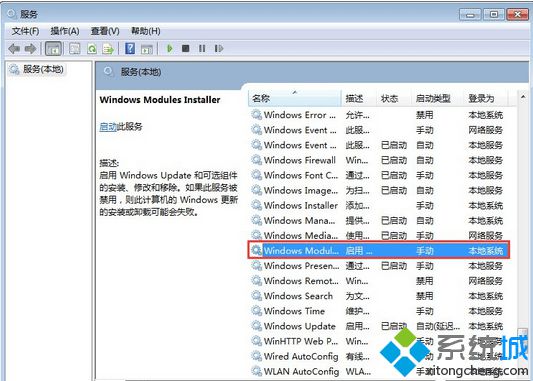Click the services magnifier icon in the title bar
The height and width of the screenshot is (381, 533).
[12, 14]
